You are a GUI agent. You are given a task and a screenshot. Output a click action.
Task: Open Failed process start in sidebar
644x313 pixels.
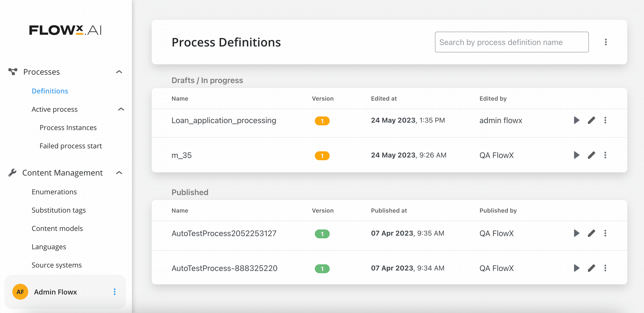(71, 146)
